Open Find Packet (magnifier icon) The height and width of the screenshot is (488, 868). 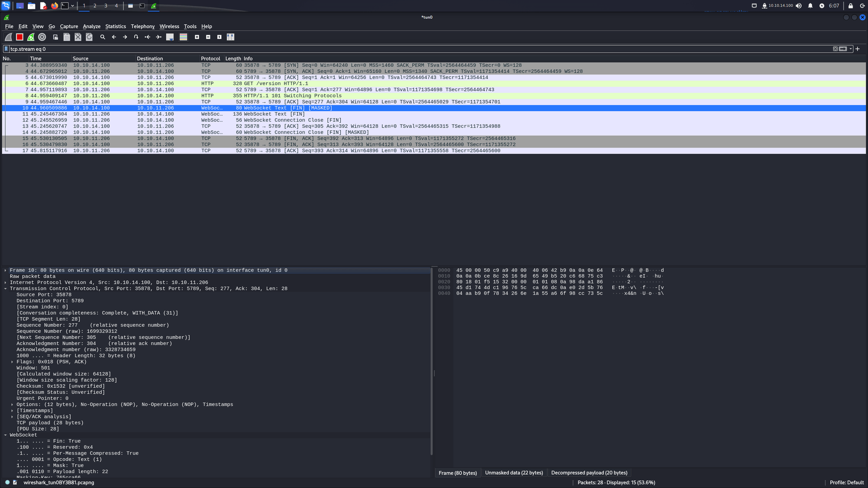point(103,37)
